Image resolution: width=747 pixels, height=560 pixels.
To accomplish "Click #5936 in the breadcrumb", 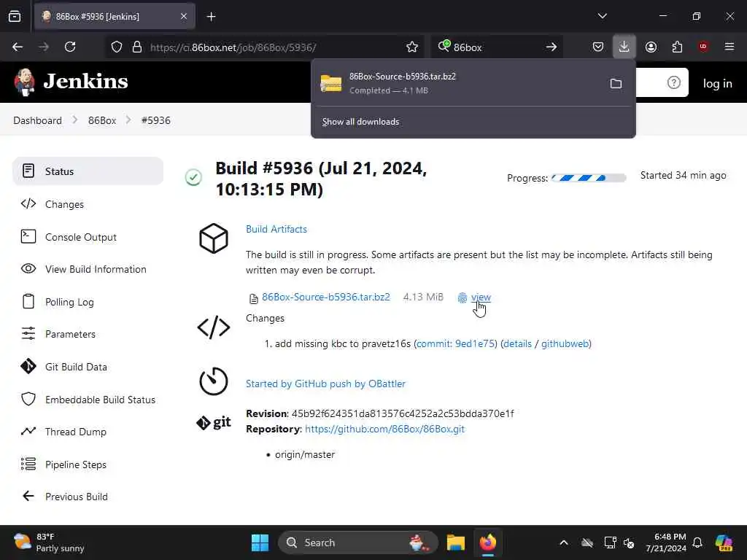I will point(156,120).
